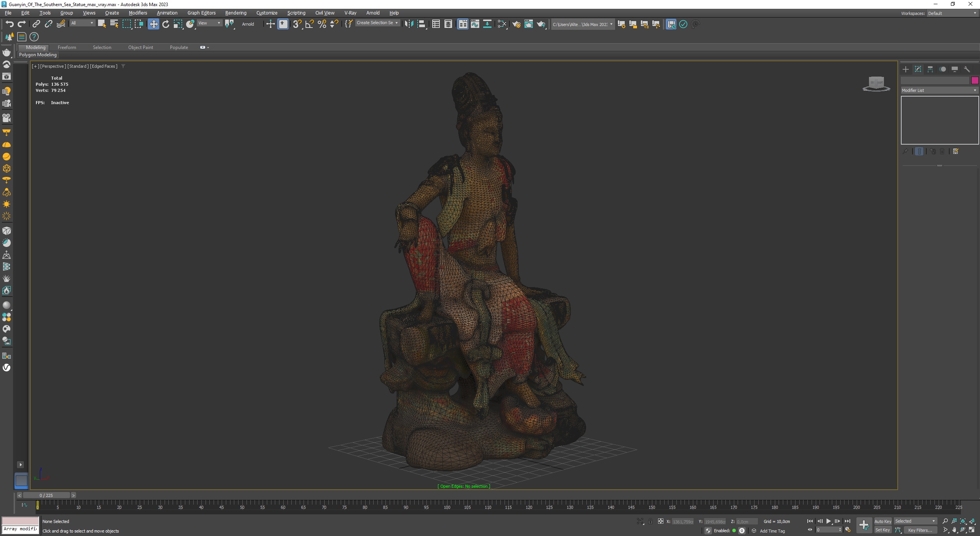The height and width of the screenshot is (536, 980).
Task: Open the Scene Explorer icon
Action: (436, 24)
